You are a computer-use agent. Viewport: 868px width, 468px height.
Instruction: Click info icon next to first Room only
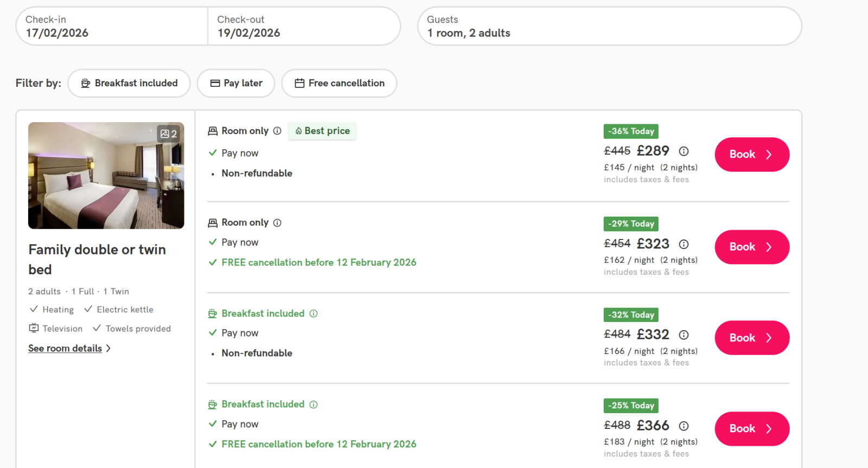[x=277, y=131]
